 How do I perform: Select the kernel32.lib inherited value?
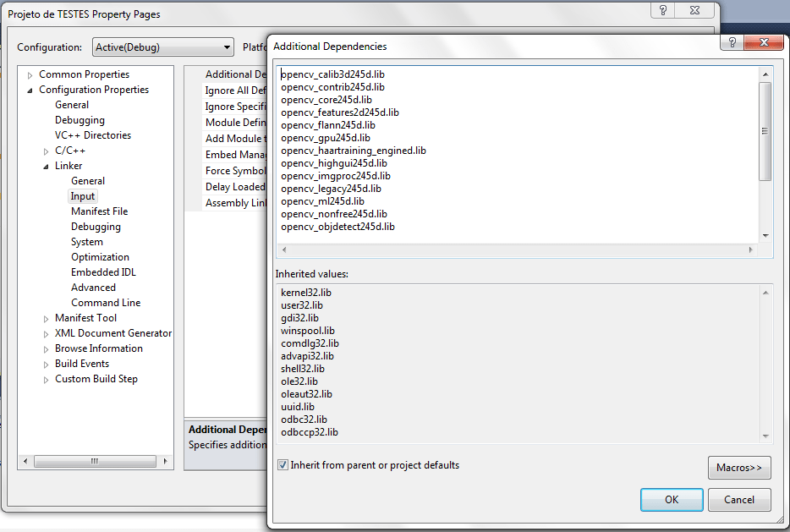(304, 292)
